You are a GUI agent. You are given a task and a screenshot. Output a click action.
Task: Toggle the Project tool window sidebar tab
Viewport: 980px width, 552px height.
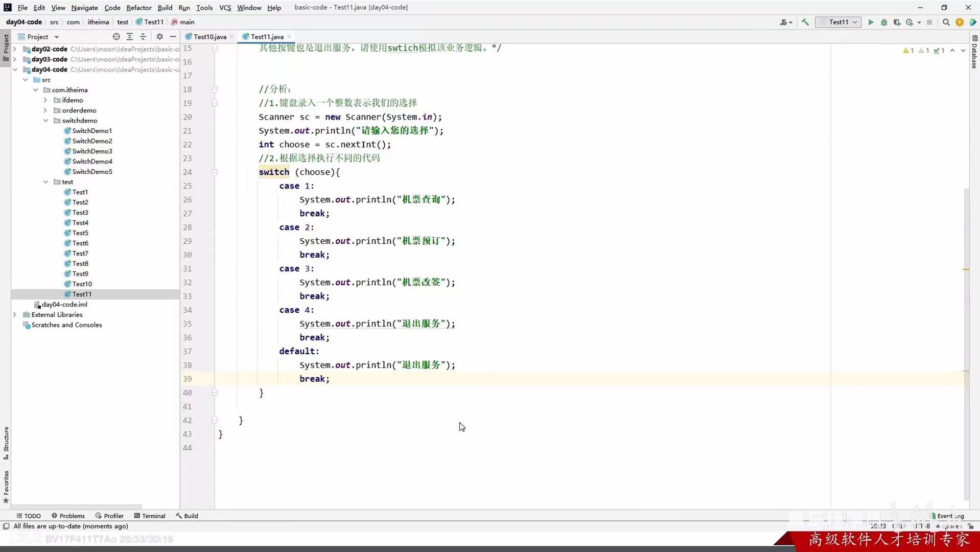point(6,45)
